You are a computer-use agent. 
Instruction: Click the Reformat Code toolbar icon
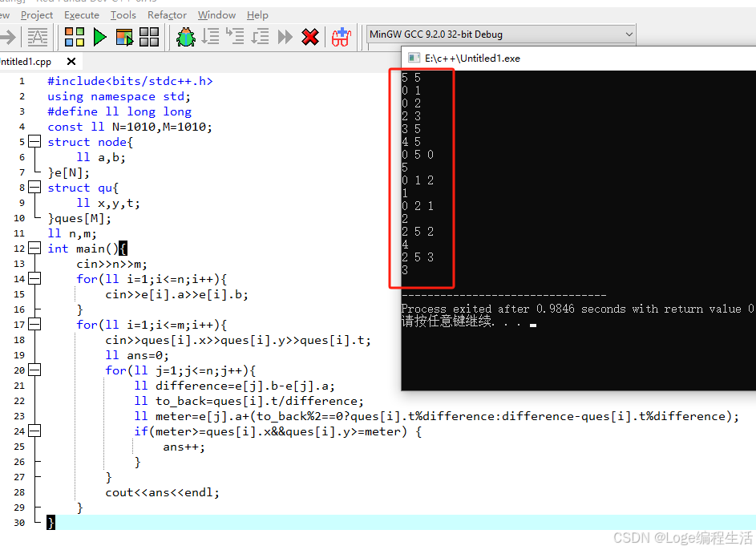point(37,37)
